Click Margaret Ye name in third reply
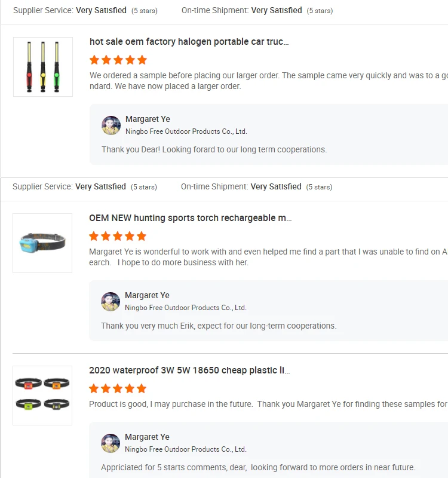Screen dimensions: 448x478 [147, 437]
